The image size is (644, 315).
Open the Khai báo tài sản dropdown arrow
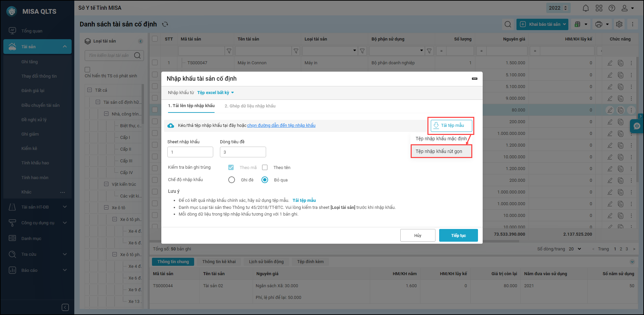point(564,24)
